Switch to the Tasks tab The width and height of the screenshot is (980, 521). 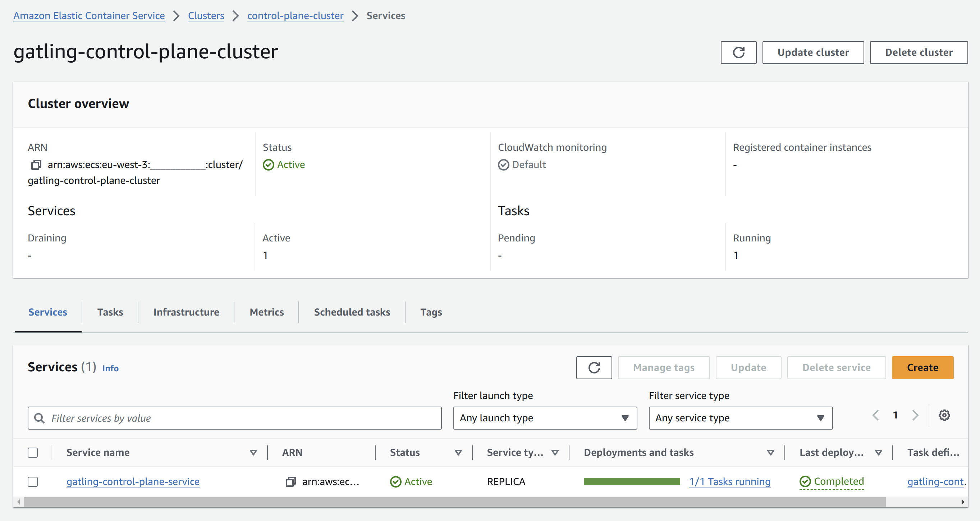coord(110,312)
